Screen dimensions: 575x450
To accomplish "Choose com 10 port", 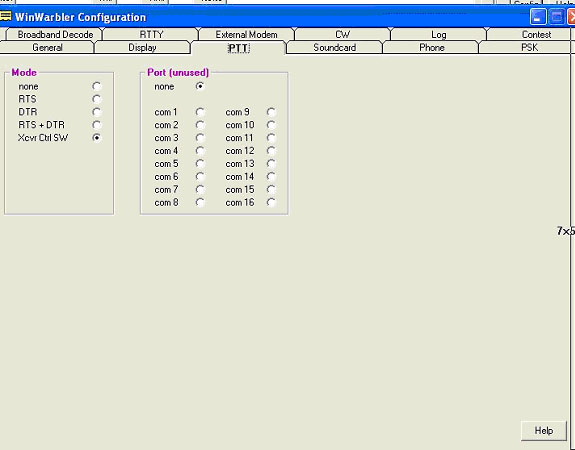I will pyautogui.click(x=271, y=125).
